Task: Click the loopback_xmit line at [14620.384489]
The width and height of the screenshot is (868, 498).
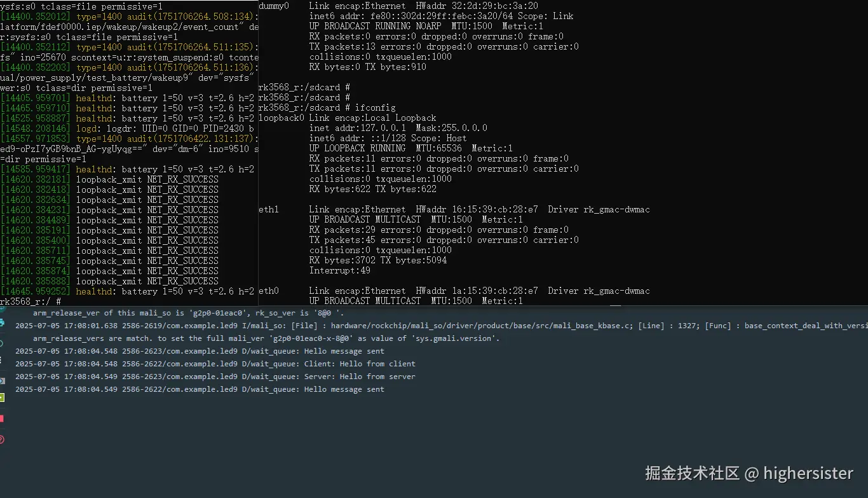Action: [109, 220]
